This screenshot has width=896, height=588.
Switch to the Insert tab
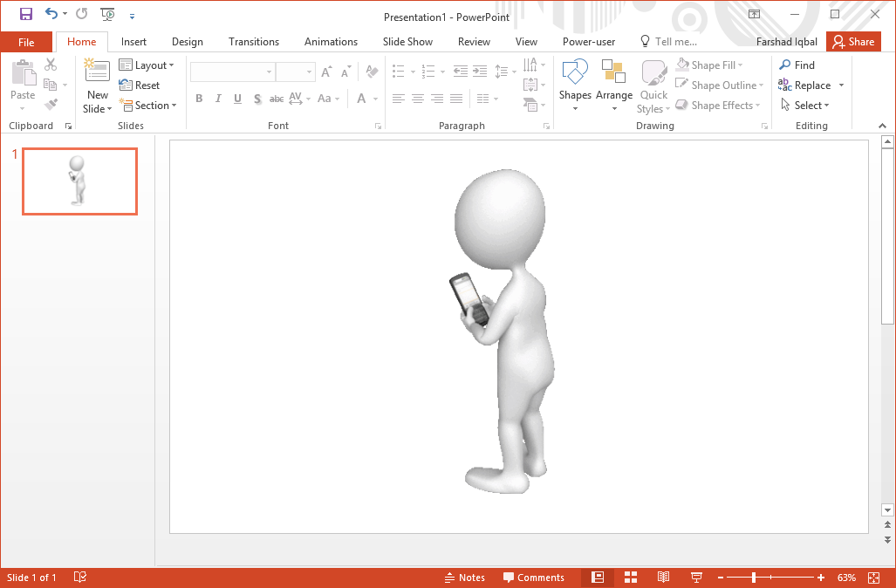pyautogui.click(x=133, y=41)
